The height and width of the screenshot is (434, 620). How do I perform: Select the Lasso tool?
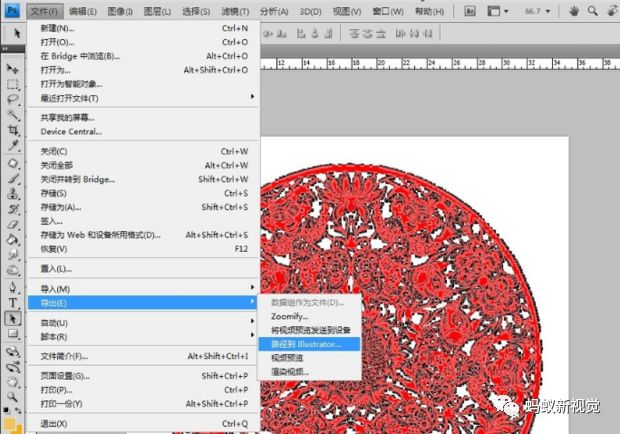pos(13,99)
